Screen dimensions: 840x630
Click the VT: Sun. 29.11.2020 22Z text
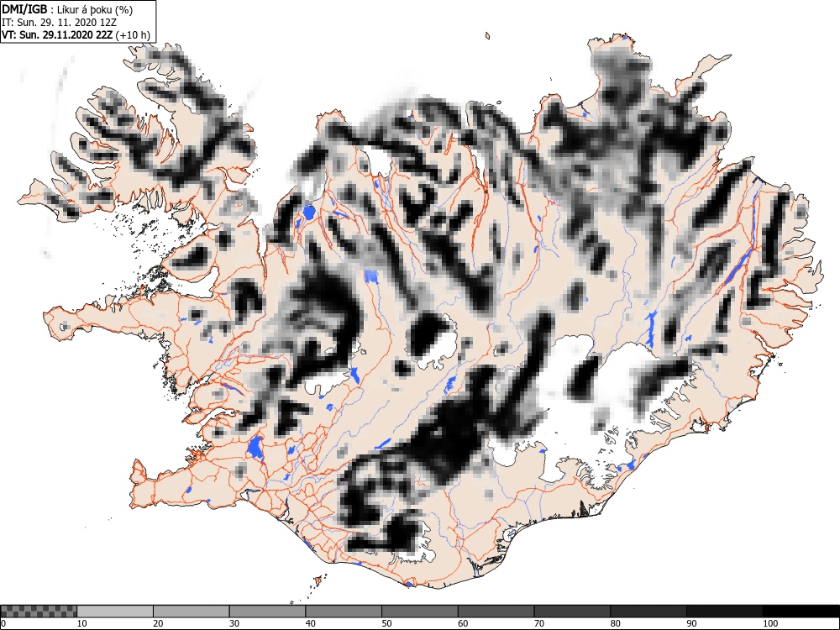click(57, 35)
